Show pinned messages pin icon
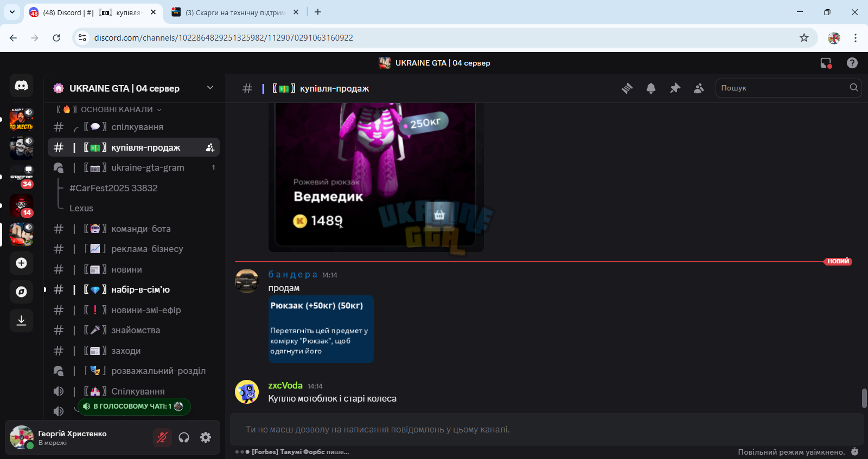The height and width of the screenshot is (459, 868). (675, 88)
